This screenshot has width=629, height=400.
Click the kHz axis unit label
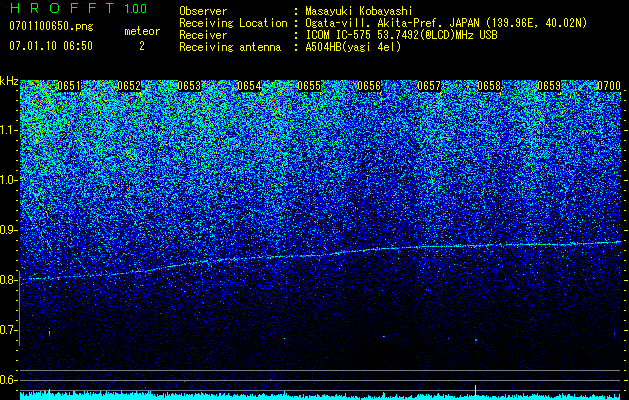9,81
